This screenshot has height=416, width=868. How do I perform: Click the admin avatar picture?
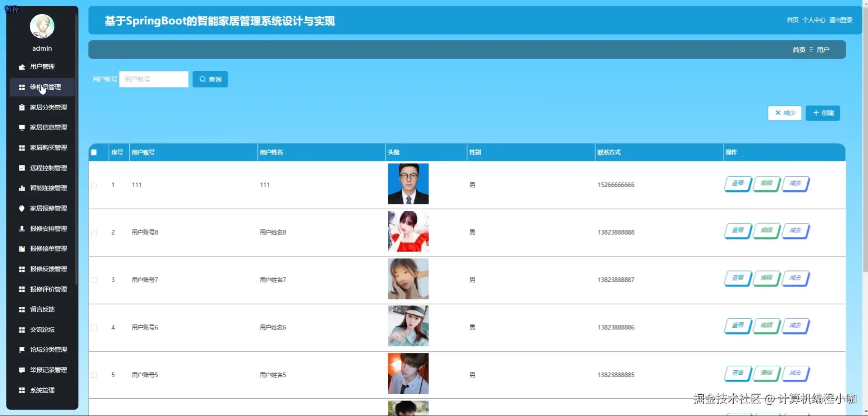pos(42,26)
